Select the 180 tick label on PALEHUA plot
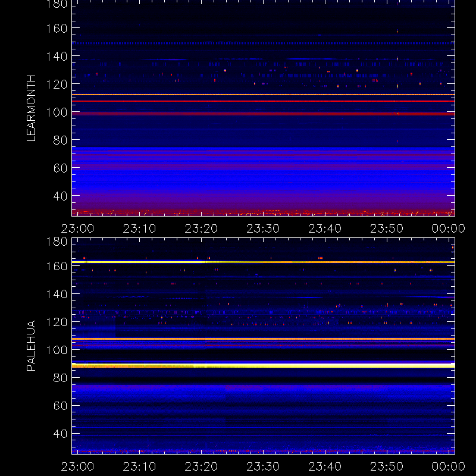476x476 pixels. [x=57, y=242]
